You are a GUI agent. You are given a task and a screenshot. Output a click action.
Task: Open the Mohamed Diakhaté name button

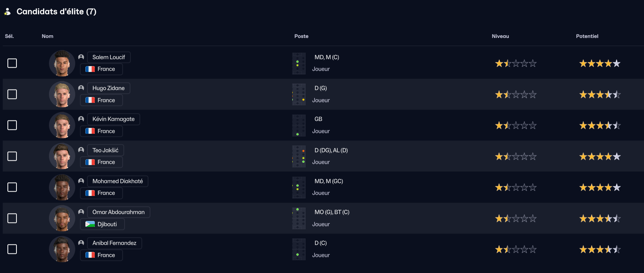coord(118,181)
